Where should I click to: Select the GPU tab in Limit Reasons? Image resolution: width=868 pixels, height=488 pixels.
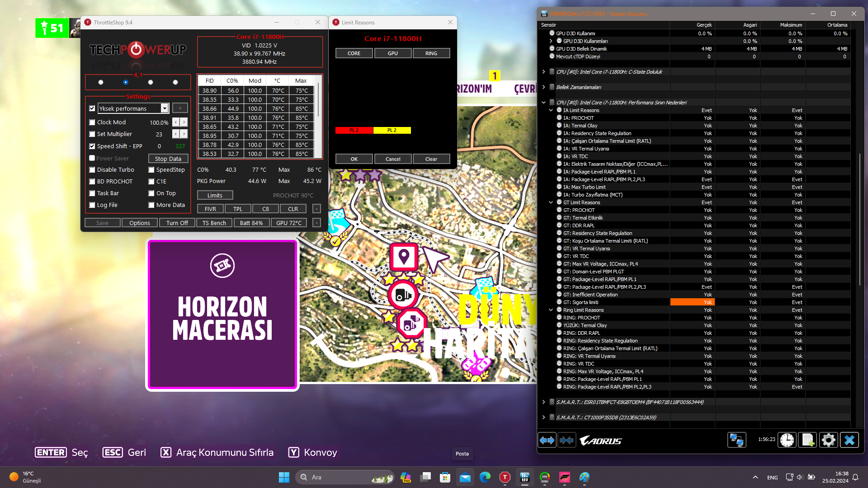392,53
